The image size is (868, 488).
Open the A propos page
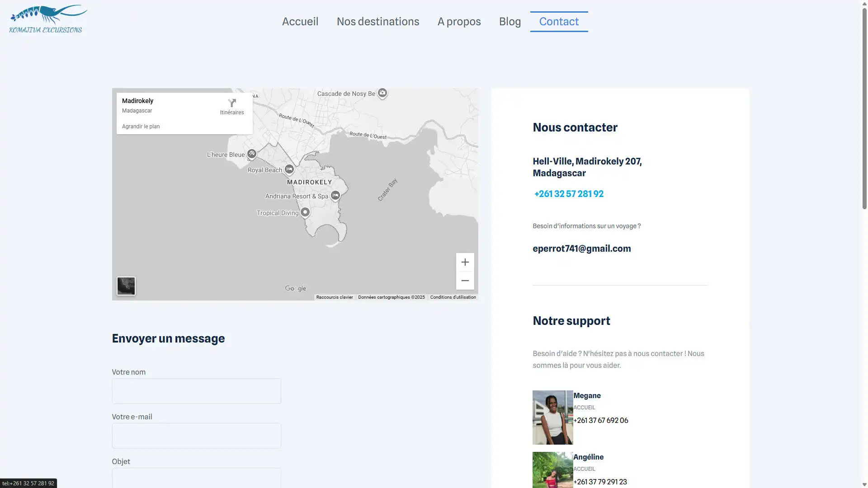tap(459, 21)
